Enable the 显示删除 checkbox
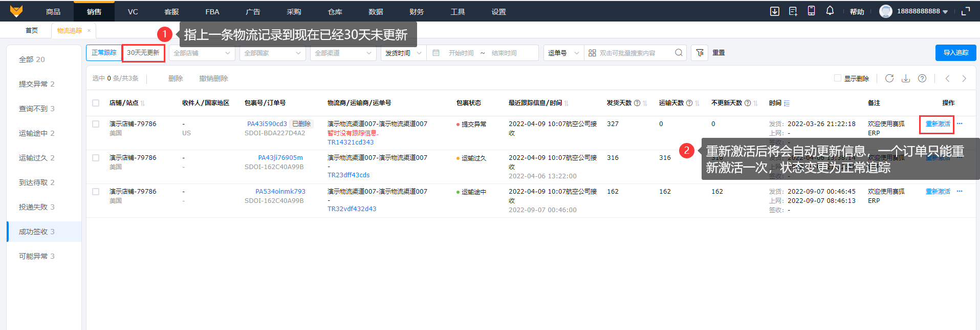Viewport: 980px width, 330px height. click(838, 78)
